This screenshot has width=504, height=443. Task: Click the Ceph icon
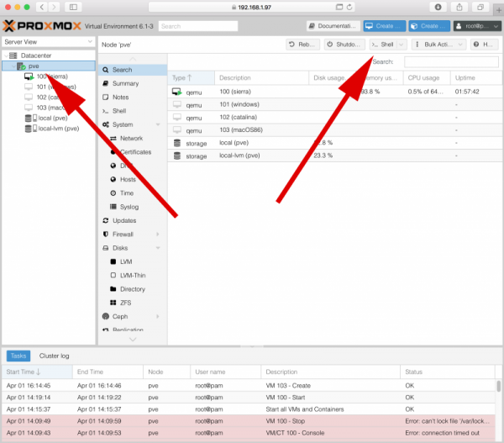[x=106, y=316]
